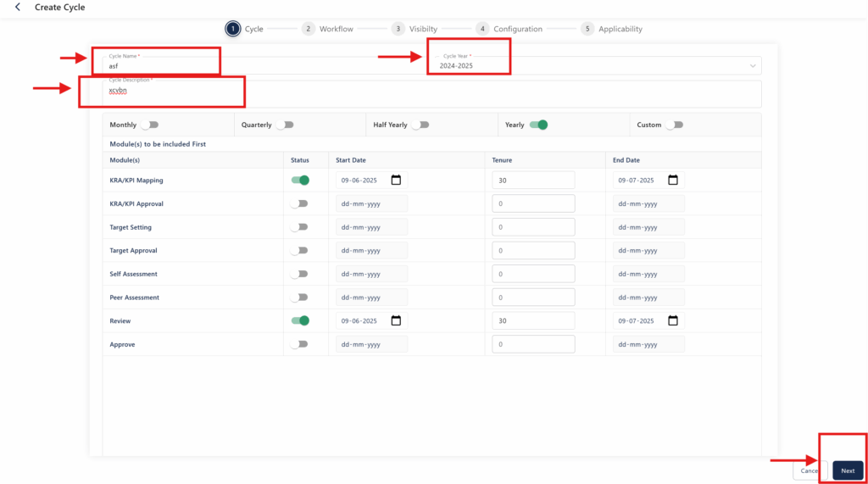Click KRA/KPI Approval start date field
Screen dimensions: 868x484
coord(371,203)
